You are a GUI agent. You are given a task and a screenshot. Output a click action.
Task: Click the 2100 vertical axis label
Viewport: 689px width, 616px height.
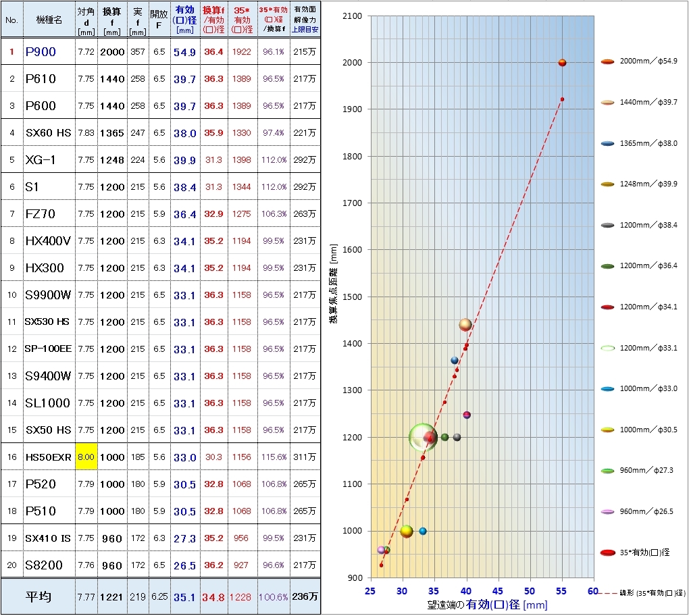[352, 16]
